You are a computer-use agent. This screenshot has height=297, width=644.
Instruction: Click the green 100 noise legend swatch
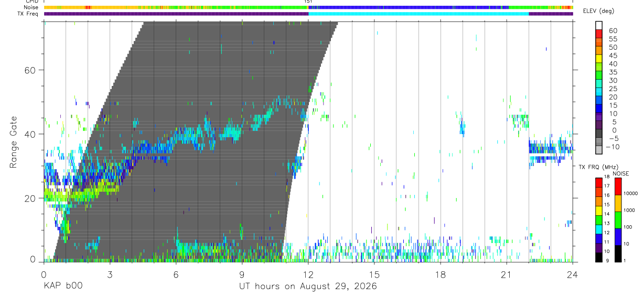coord(618,219)
